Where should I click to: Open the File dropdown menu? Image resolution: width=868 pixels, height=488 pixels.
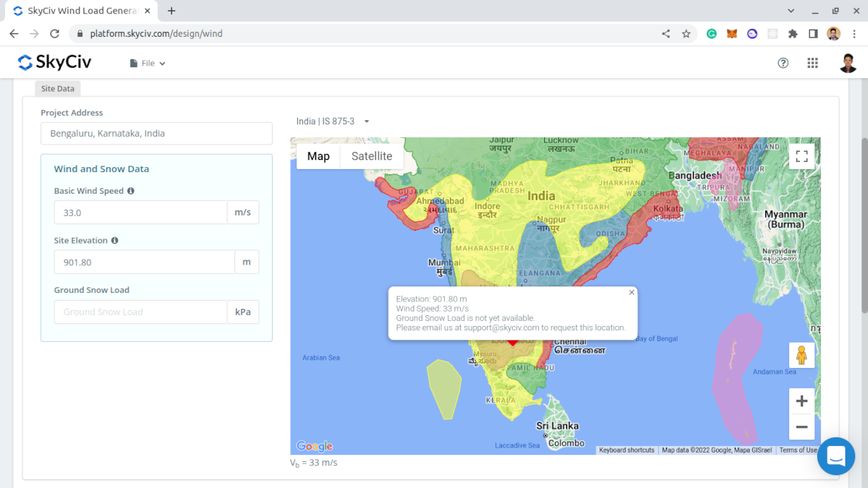(148, 63)
